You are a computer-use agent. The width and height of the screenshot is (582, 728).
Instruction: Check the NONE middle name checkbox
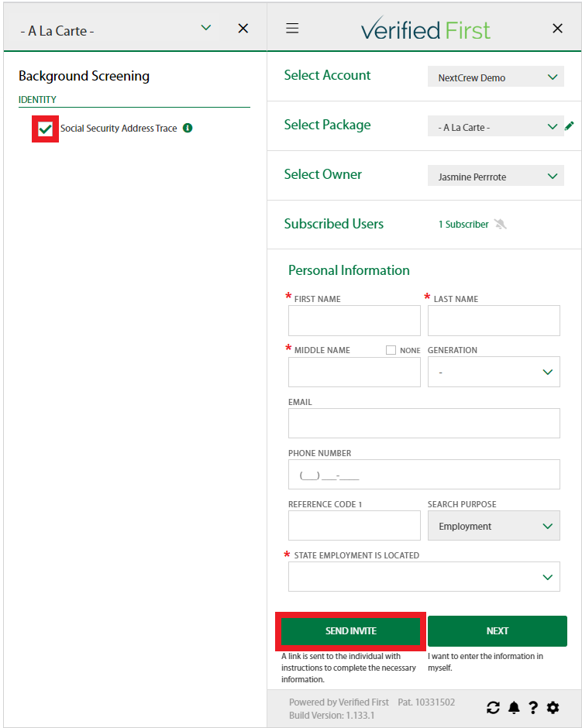[391, 350]
